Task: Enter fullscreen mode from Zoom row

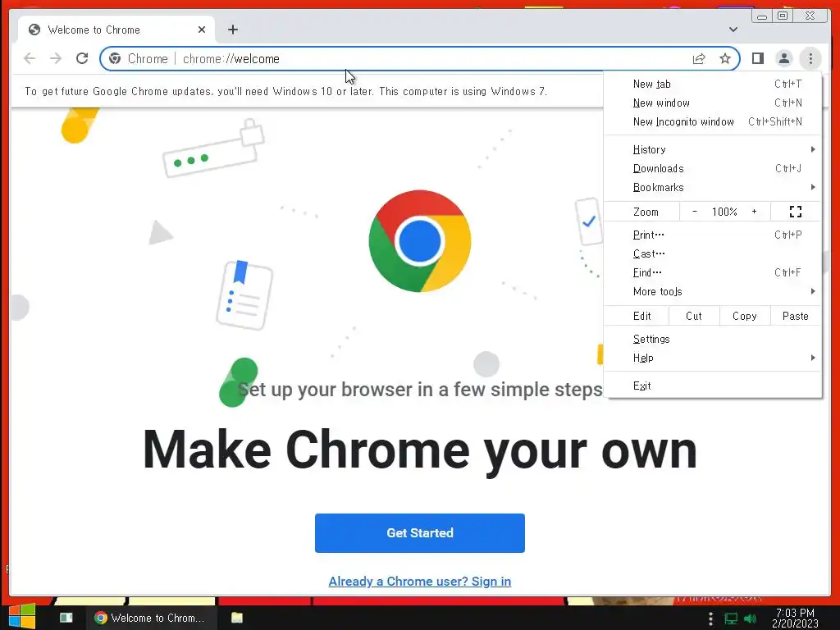Action: point(796,212)
